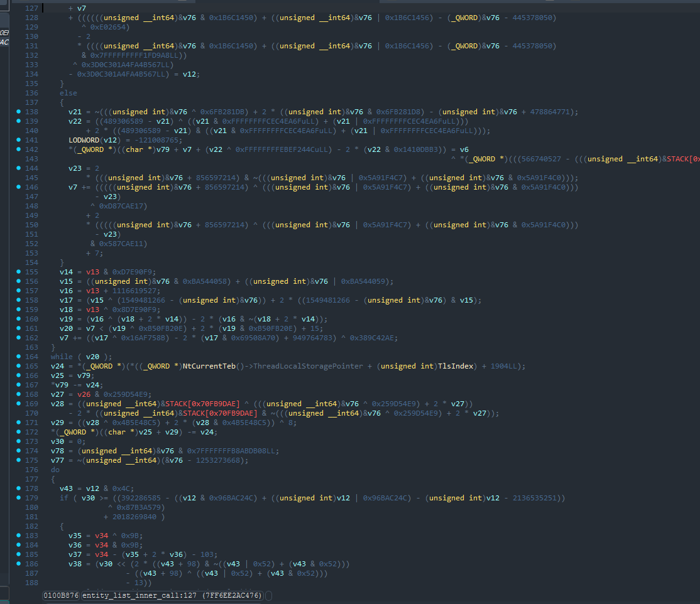Toggle breakpoint dot at line 186
700x604 pixels.
click(x=19, y=564)
